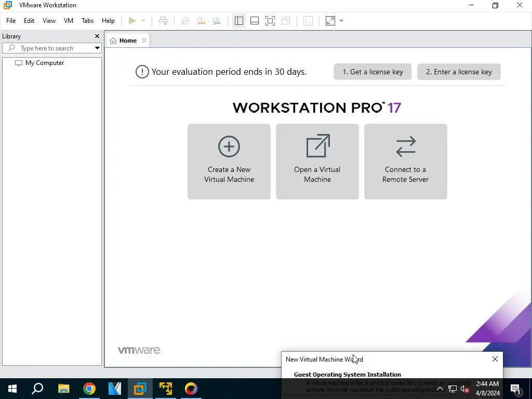
Task: Open Snapshot Manager toolbar icon
Action: point(217,21)
